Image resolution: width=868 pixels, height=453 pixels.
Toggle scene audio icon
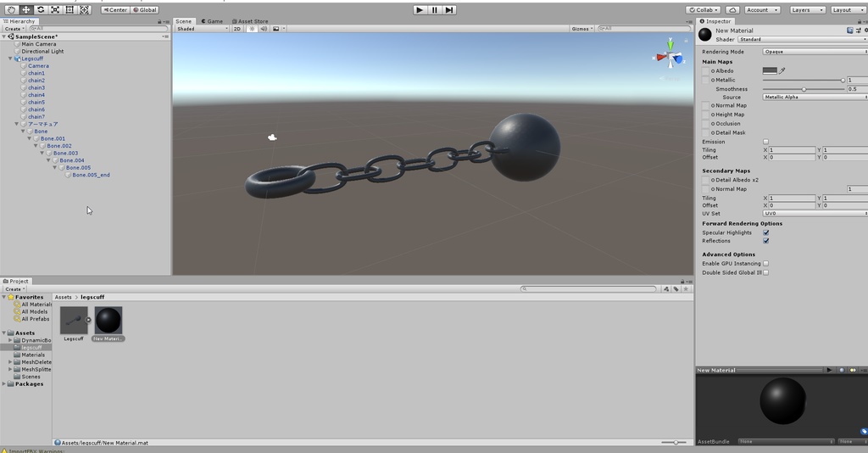(264, 29)
